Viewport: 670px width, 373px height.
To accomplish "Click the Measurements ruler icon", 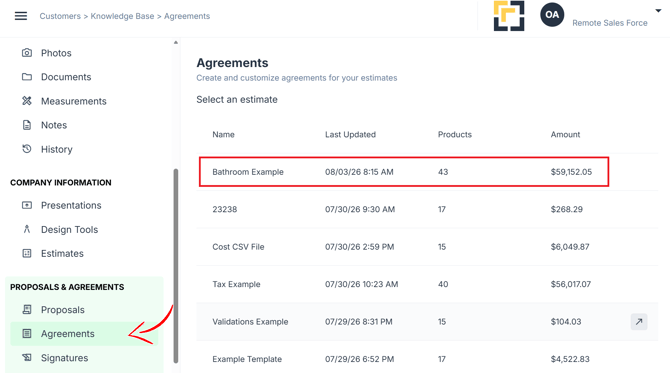I will pos(27,101).
